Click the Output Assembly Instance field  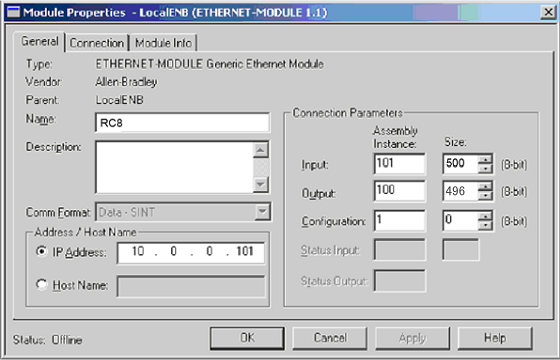[400, 191]
